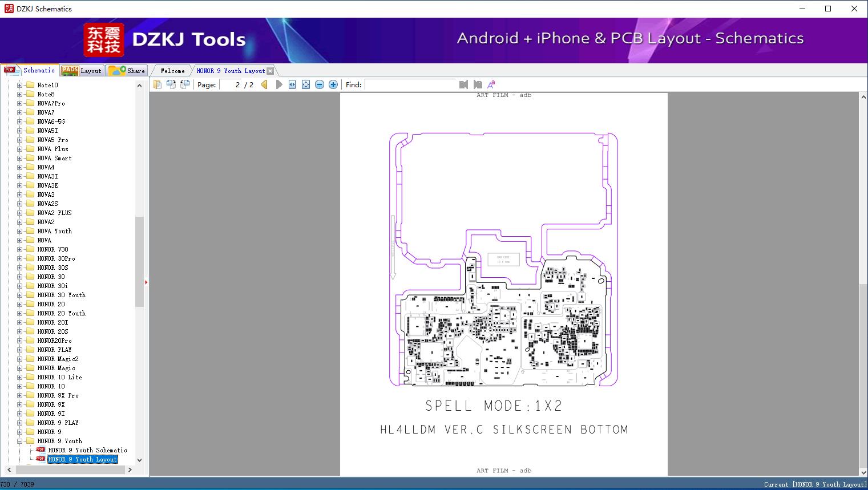This screenshot has height=490, width=868.
Task: Click the DZKJ red logo in banner
Action: click(103, 39)
